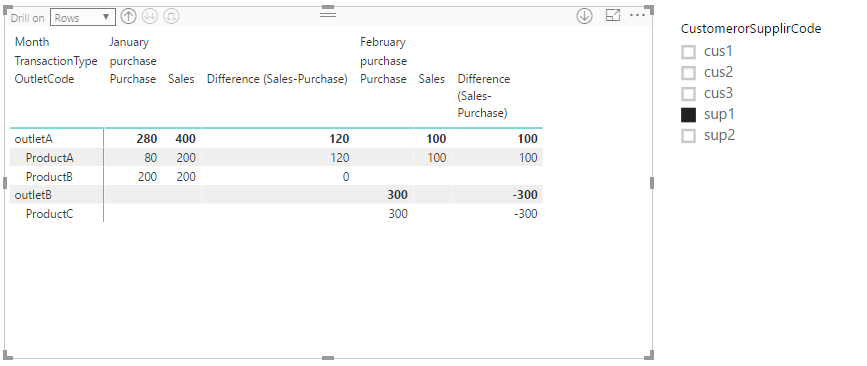Image resolution: width=867 pixels, height=366 pixels.
Task: Select the ProductA row
Action: tap(50, 158)
